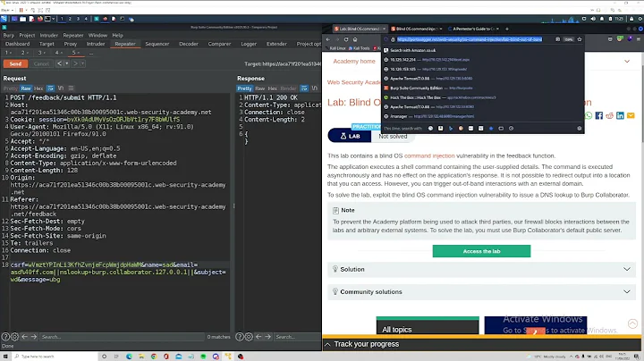Viewport: 644px width, 361px height.
Task: Toggle word wrap icon in Request panel
Action: (x=50, y=88)
